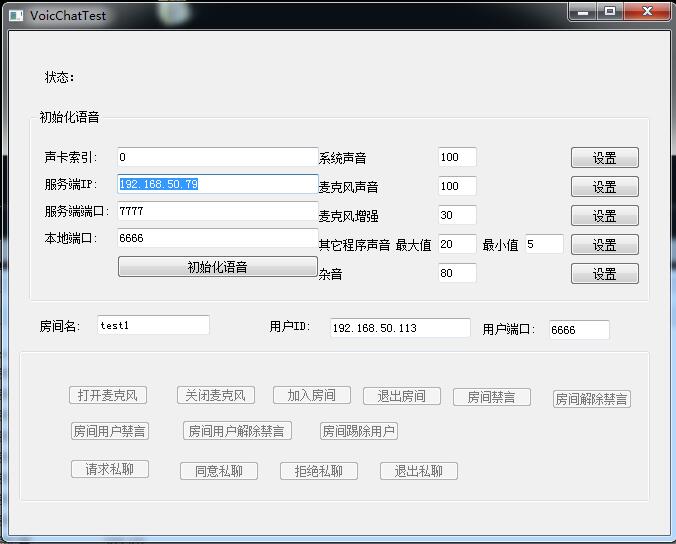This screenshot has width=676, height=544.
Task: Click the 杂音 value field showing 80
Action: 457,273
